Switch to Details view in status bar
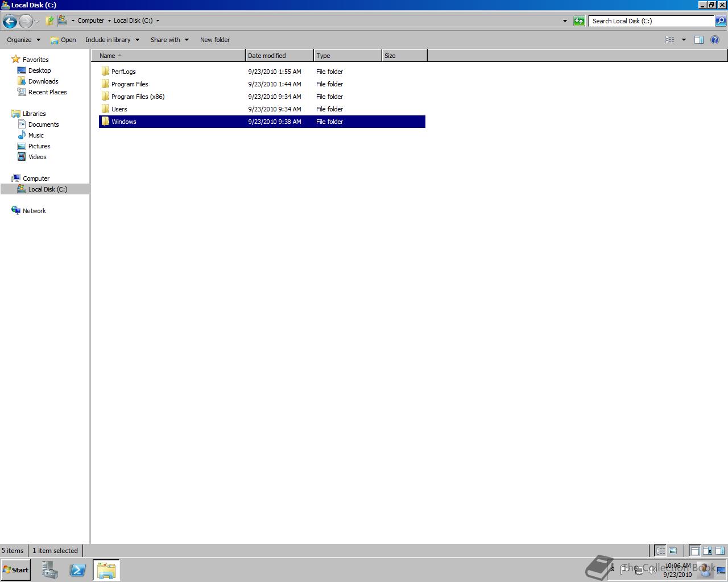Screen dimensions: 728x582 pyautogui.click(x=660, y=551)
